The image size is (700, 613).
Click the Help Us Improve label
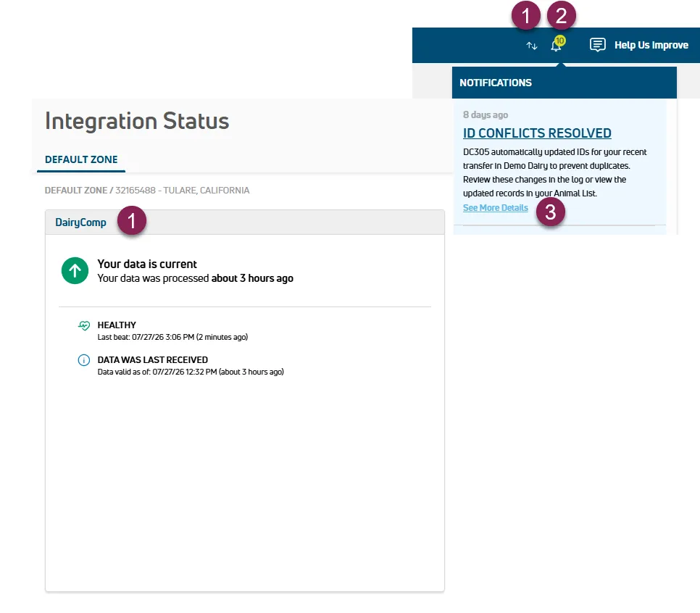click(x=651, y=45)
